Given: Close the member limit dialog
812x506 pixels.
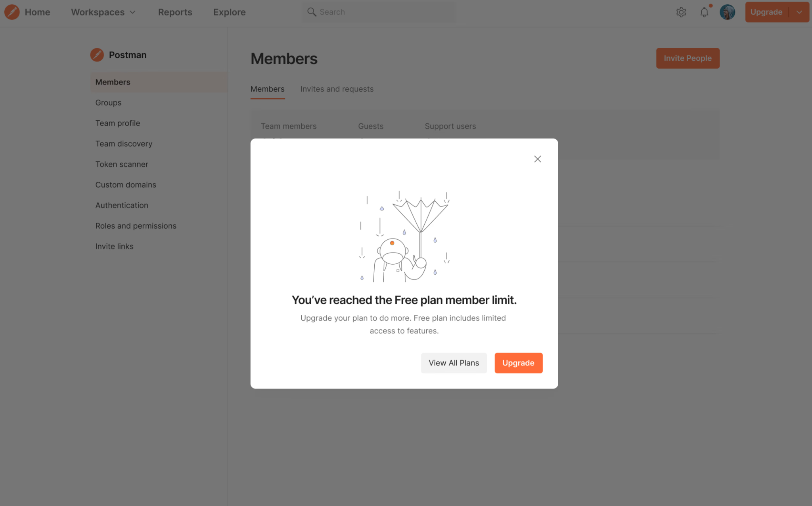Looking at the screenshot, I should click(537, 159).
